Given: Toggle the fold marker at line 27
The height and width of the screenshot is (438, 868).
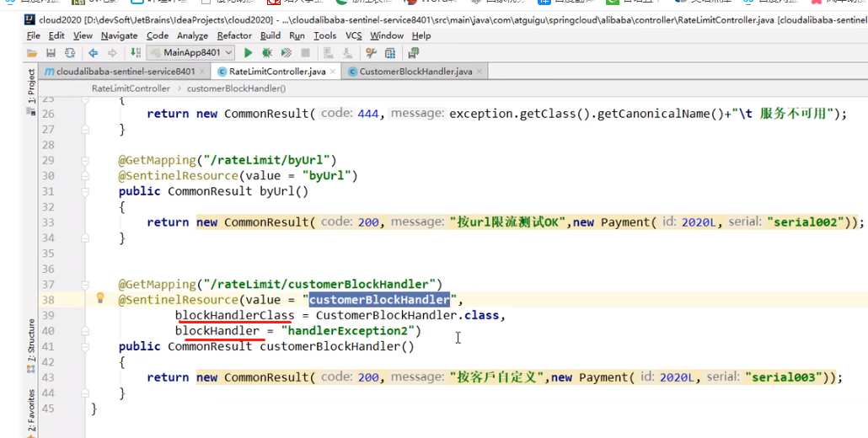Looking at the screenshot, I should pos(85,130).
